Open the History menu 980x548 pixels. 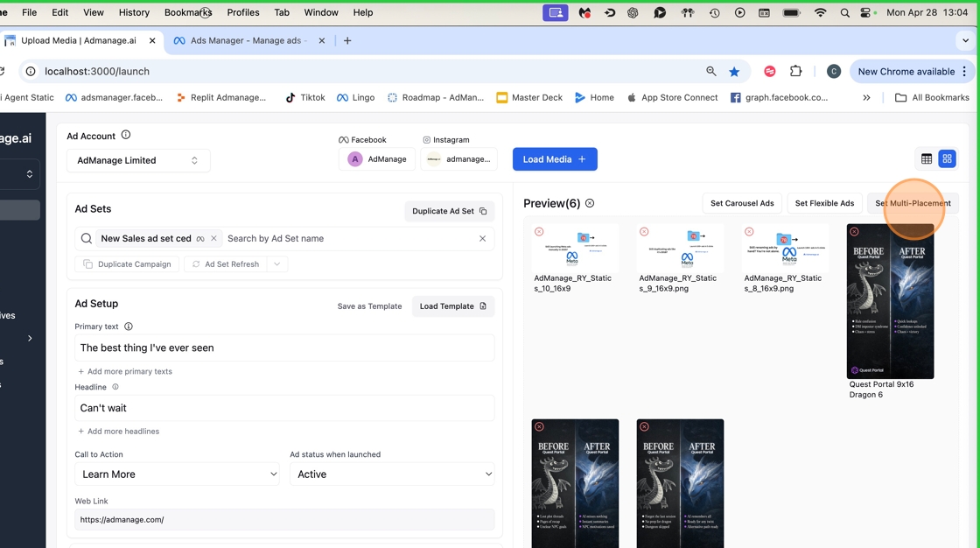coord(134,12)
